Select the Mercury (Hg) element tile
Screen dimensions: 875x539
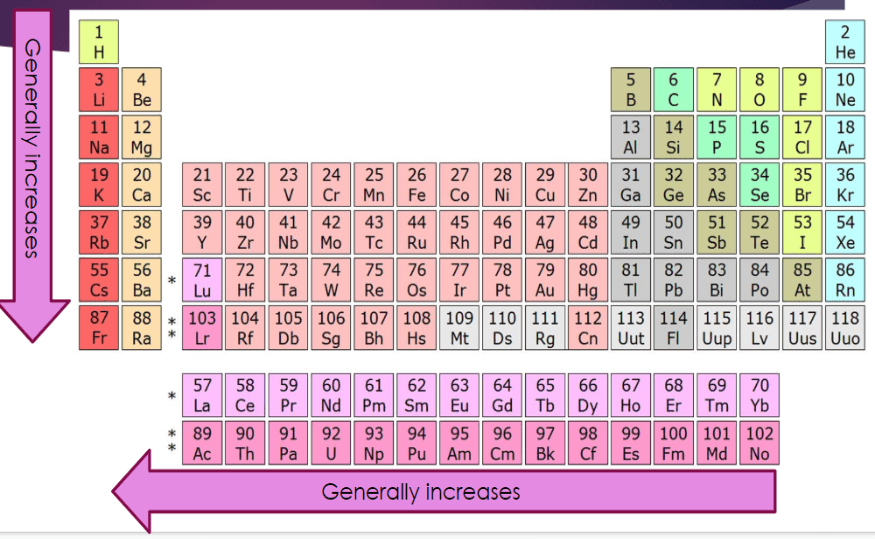(x=589, y=280)
